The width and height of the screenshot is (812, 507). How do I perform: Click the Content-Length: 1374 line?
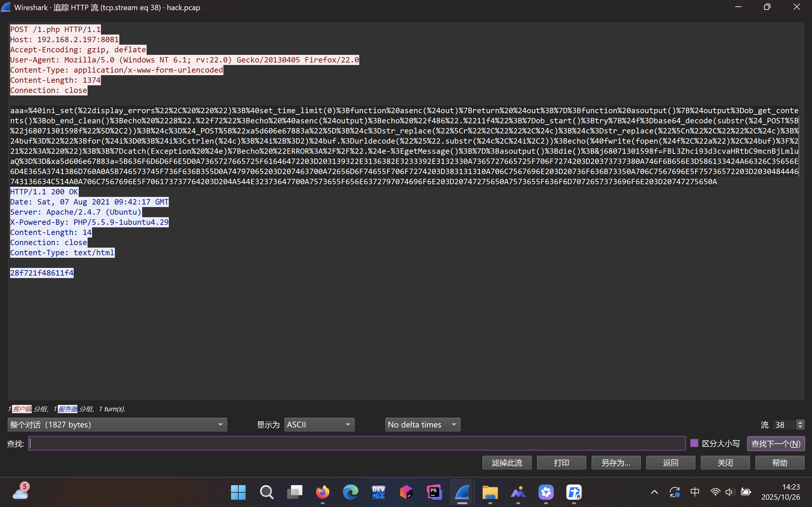coord(55,80)
